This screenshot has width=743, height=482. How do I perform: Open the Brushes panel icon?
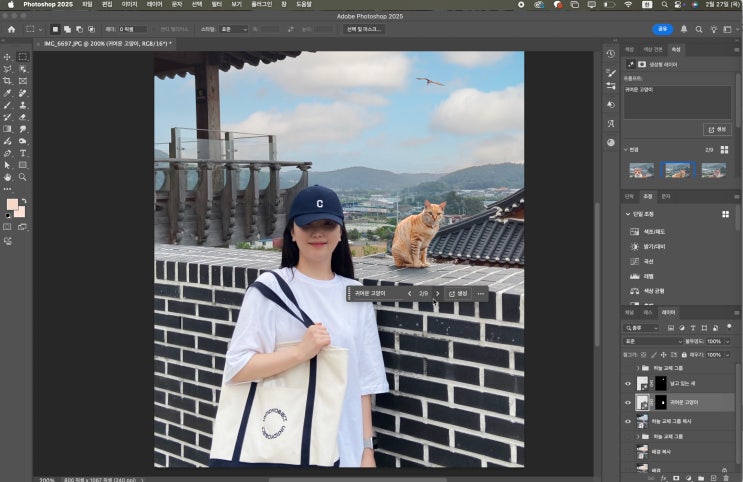[611, 73]
